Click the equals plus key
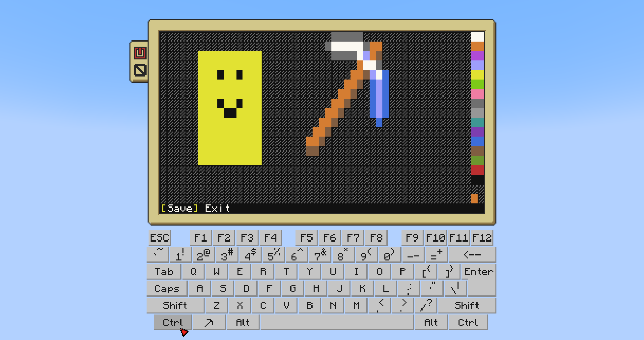644x340 pixels. coord(436,255)
